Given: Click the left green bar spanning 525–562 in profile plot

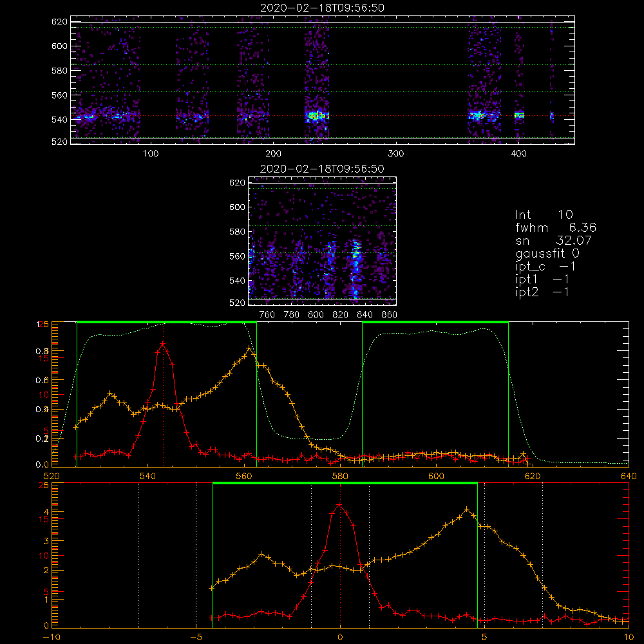Looking at the screenshot, I should click(x=167, y=323).
